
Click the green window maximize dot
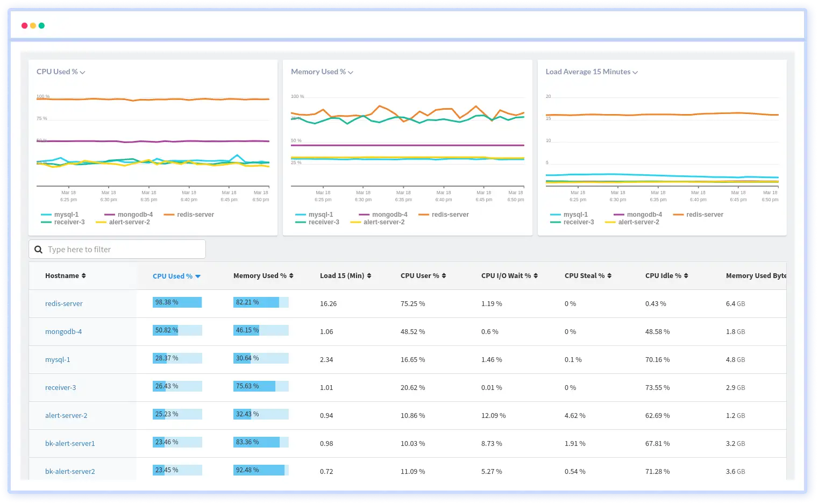(41, 25)
